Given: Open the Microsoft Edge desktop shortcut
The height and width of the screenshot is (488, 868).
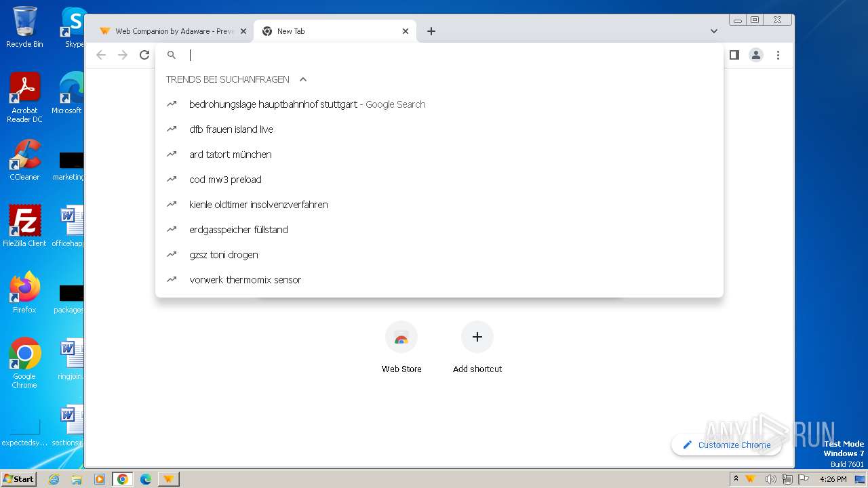Looking at the screenshot, I should pyautogui.click(x=69, y=94).
